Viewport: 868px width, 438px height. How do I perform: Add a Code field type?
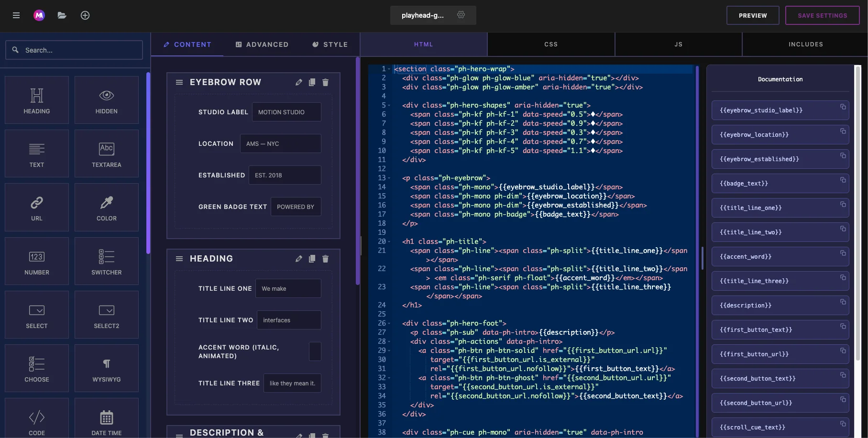(37, 418)
